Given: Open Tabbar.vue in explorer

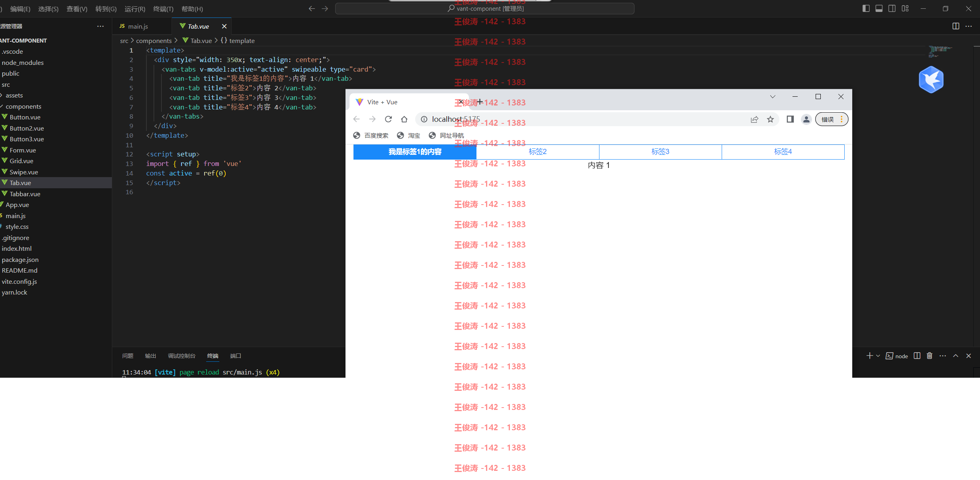Looking at the screenshot, I should 56,194.
